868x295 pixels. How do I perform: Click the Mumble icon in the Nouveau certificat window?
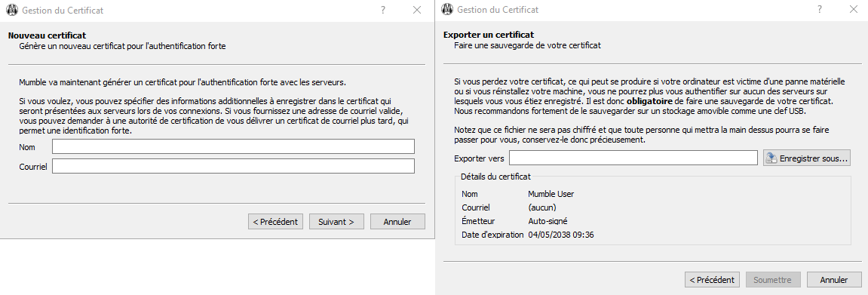click(11, 10)
